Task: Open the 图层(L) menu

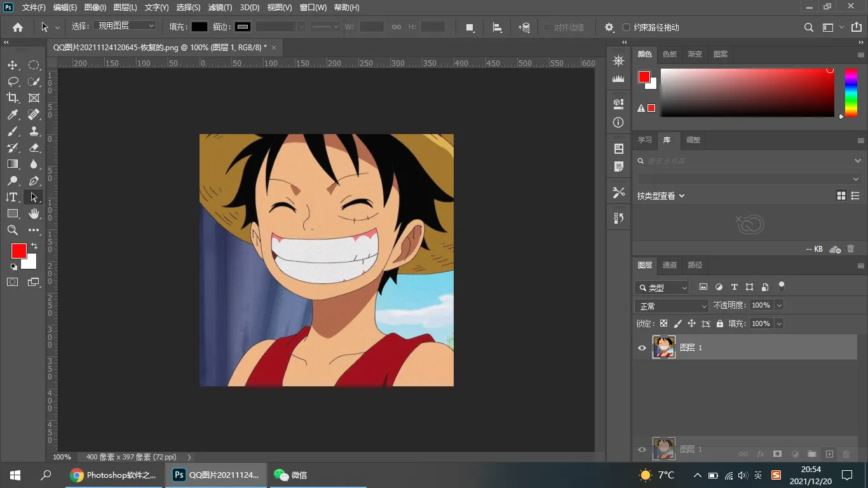Action: click(125, 8)
